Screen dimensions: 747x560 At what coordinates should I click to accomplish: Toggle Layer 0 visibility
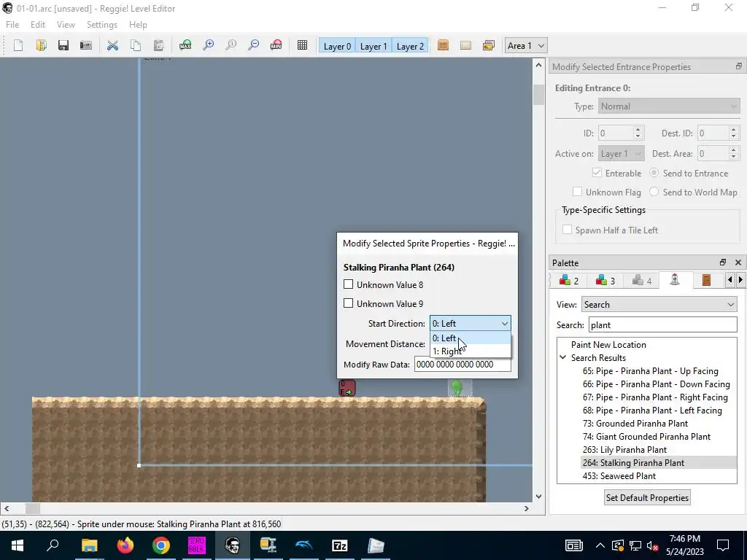[337, 46]
